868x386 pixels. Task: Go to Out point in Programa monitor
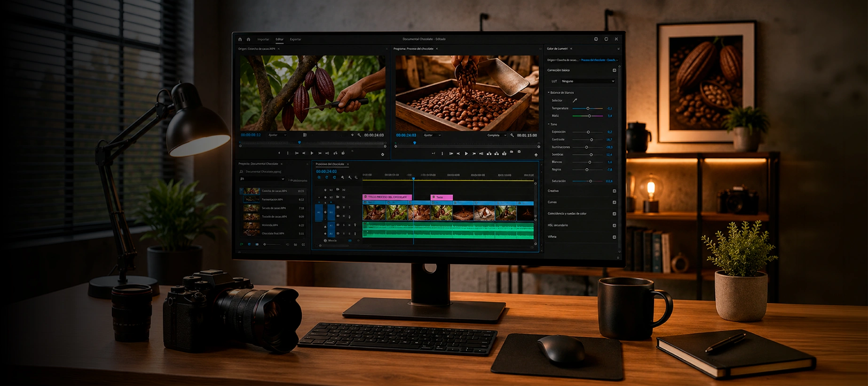coord(481,153)
